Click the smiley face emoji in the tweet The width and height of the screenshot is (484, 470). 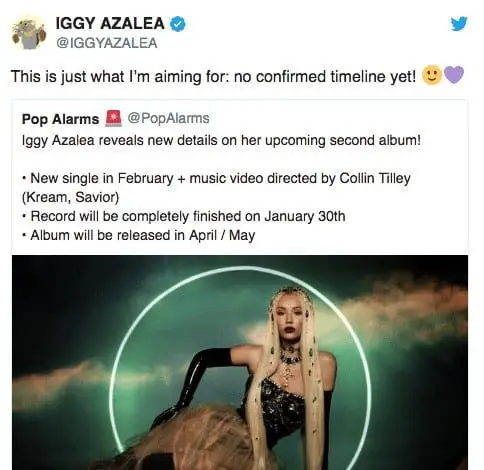pos(432,75)
